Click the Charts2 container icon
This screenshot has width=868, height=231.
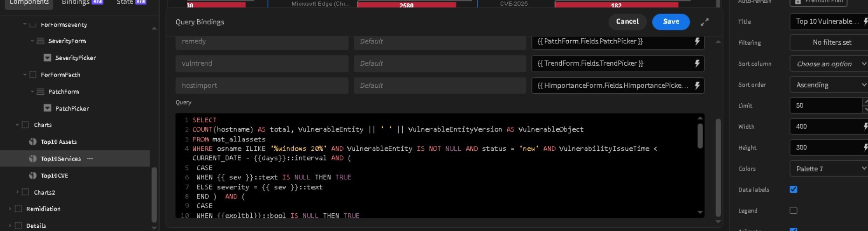click(x=26, y=192)
